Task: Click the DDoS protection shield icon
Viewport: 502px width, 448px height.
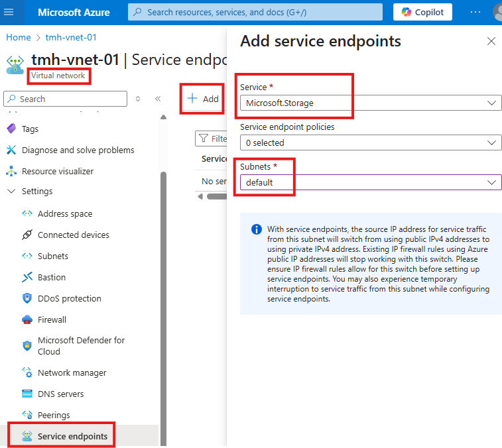Action: coord(27,298)
